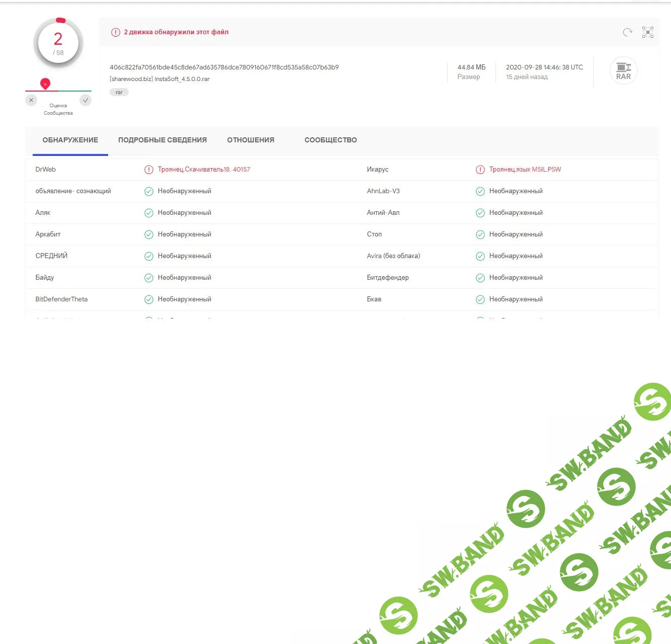The height and width of the screenshot is (644, 671).
Task: Click the community score marker pin
Action: pyautogui.click(x=45, y=84)
